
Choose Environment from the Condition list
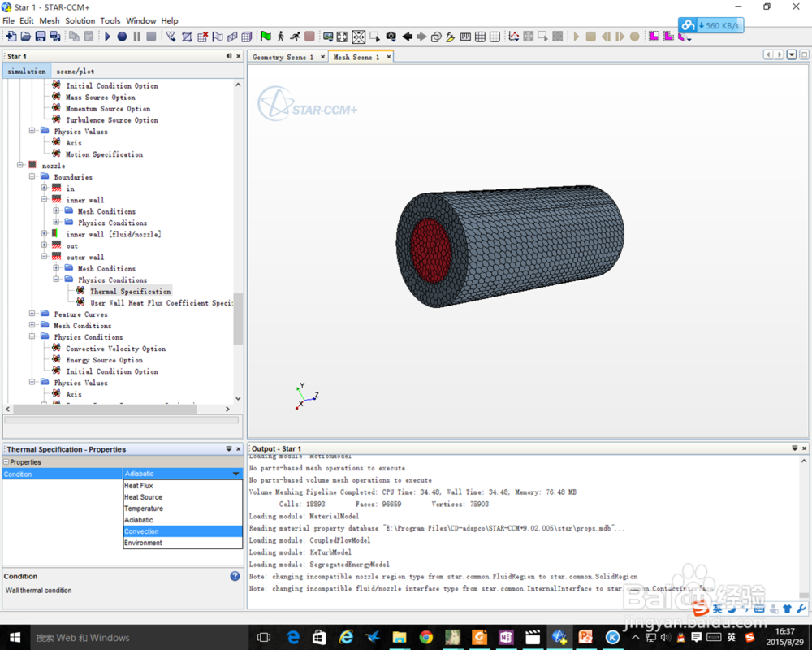point(182,543)
